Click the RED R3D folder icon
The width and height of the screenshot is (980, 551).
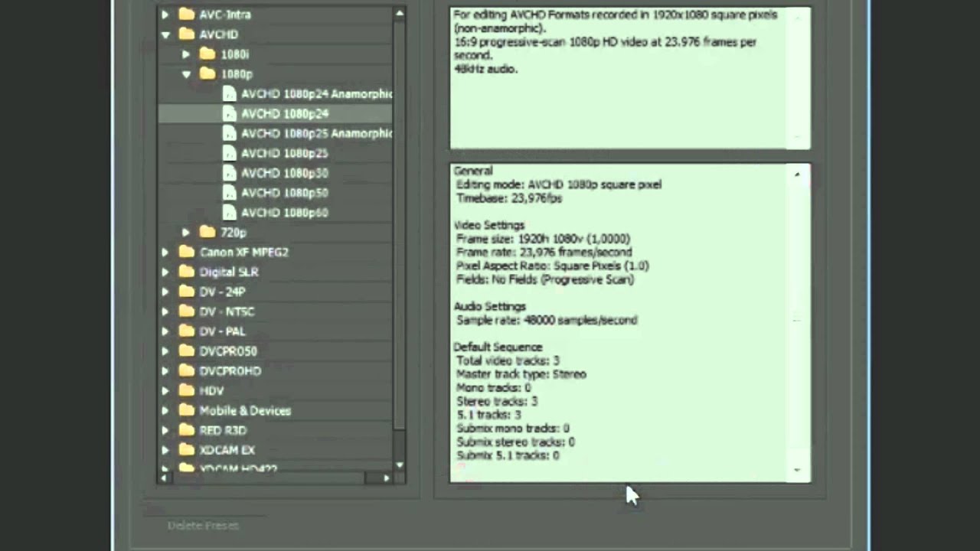187,430
